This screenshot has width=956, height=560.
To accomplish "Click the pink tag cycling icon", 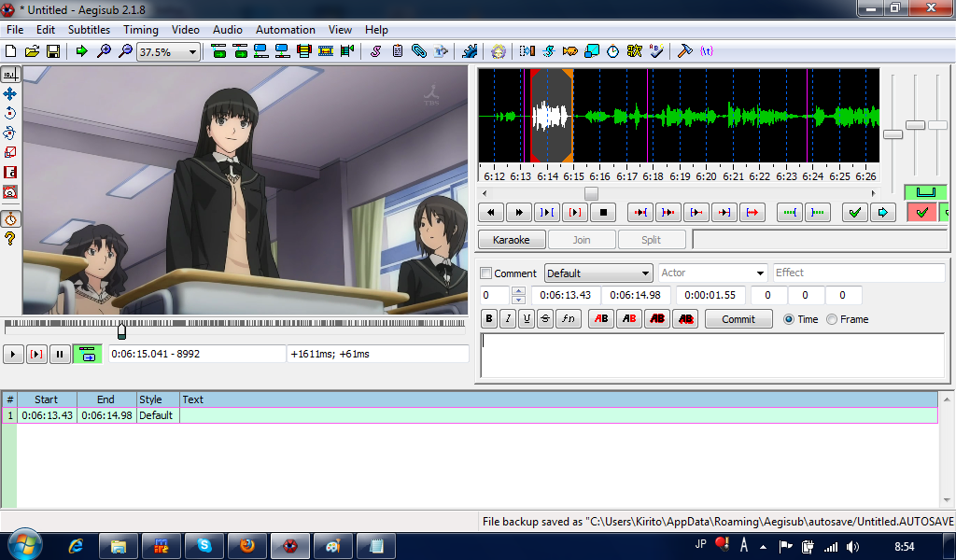I will 706,51.
